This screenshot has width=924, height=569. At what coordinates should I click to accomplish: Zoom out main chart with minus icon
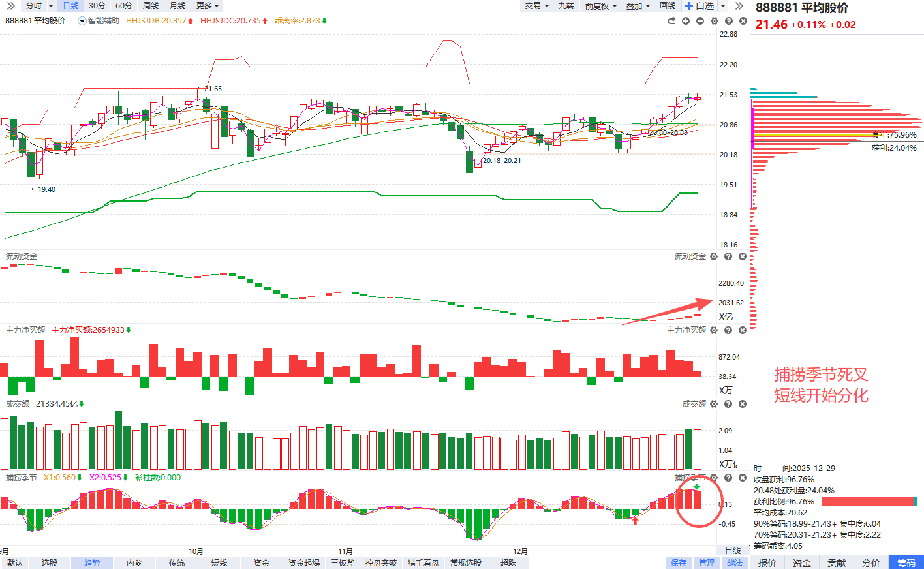click(700, 21)
